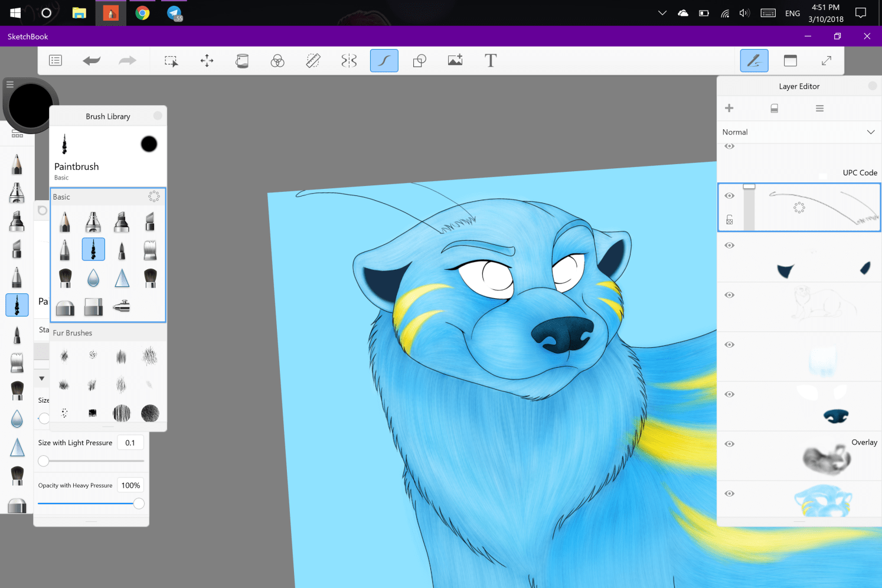Click the Size with Light Pressure value field
The height and width of the screenshot is (588, 882).
[x=130, y=443]
